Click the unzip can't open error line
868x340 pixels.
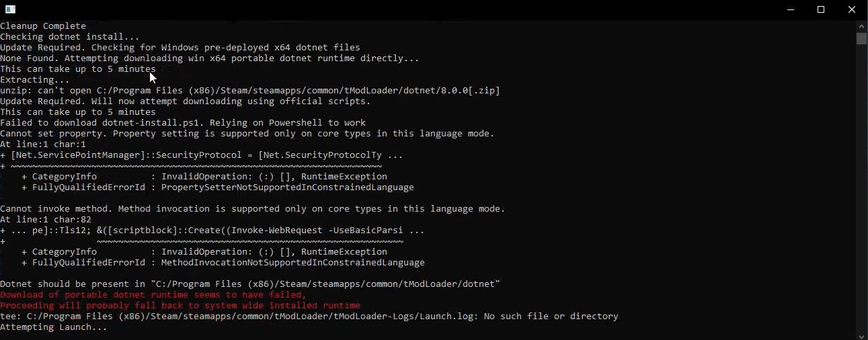pyautogui.click(x=249, y=91)
